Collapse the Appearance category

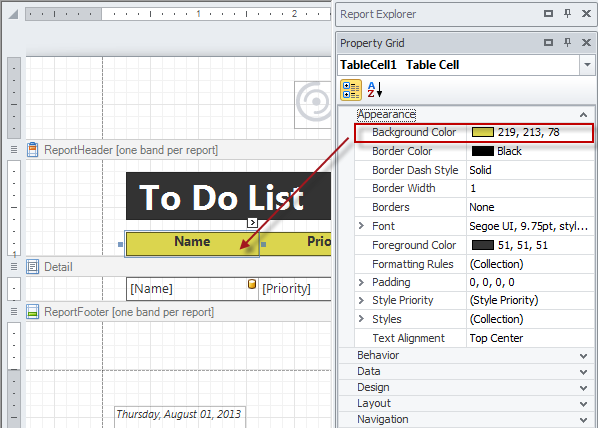click(584, 114)
